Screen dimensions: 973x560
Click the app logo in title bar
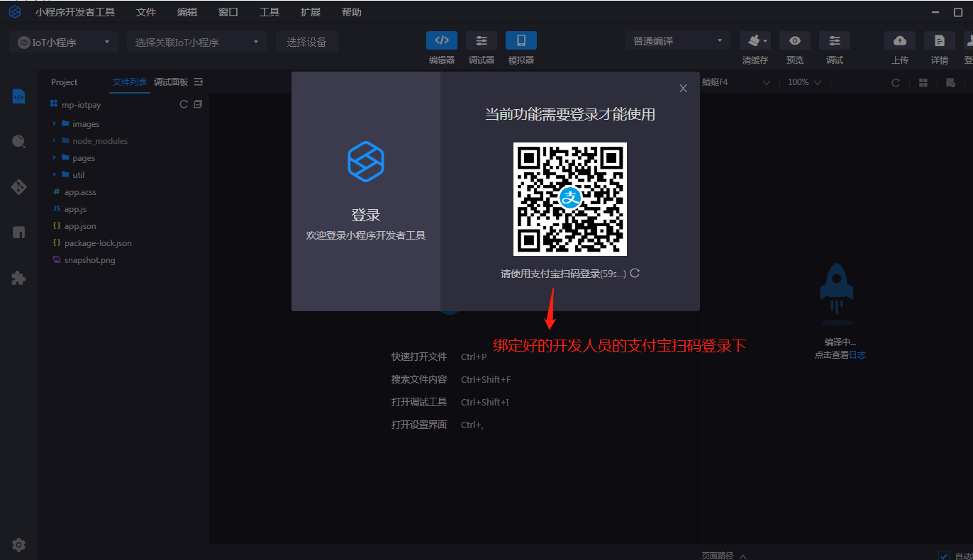tap(15, 12)
